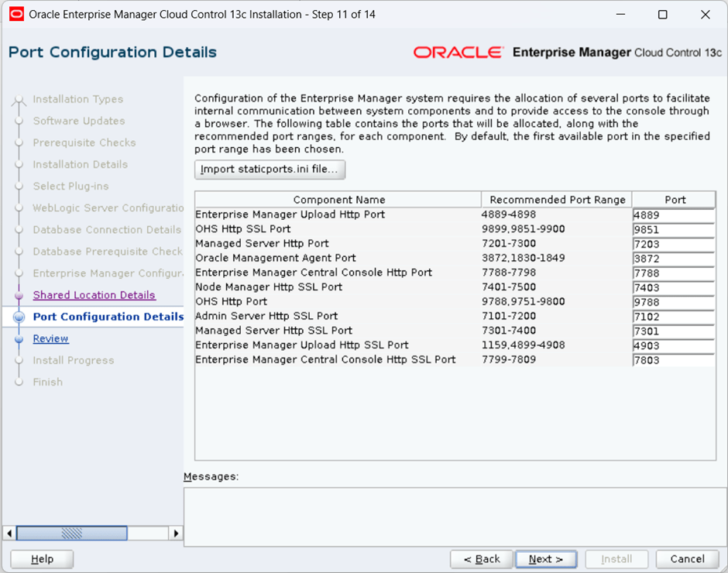Viewport: 728px width, 573px height.
Task: Open Help for port configuration
Action: coord(42,559)
